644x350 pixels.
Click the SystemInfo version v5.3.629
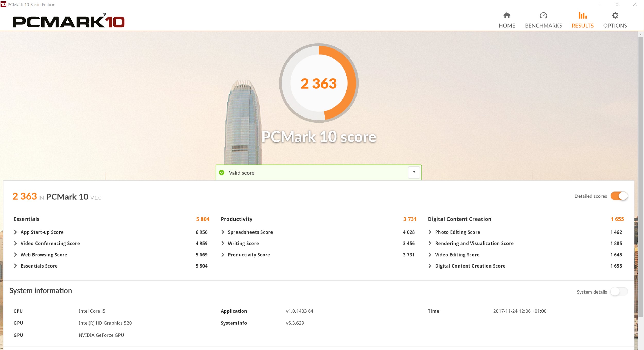tap(295, 323)
